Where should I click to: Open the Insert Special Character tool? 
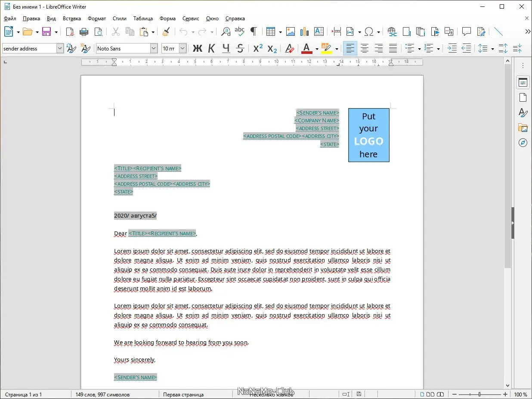click(x=368, y=31)
